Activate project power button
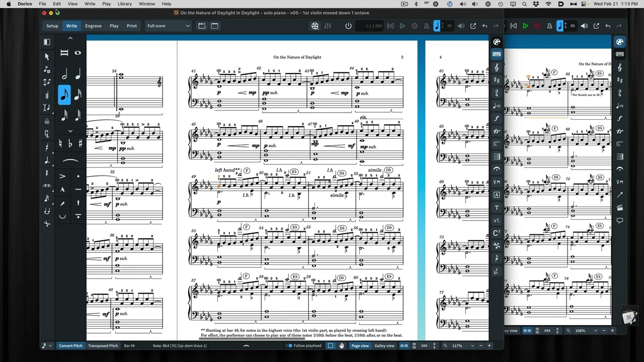 [348, 26]
